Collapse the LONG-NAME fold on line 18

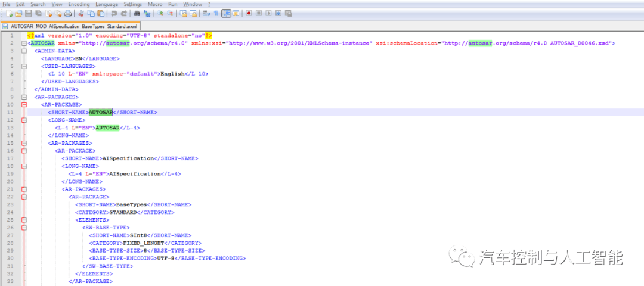pos(24,166)
